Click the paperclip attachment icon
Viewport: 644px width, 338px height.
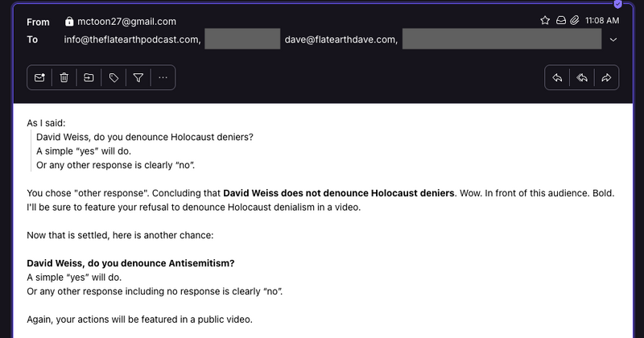point(574,20)
